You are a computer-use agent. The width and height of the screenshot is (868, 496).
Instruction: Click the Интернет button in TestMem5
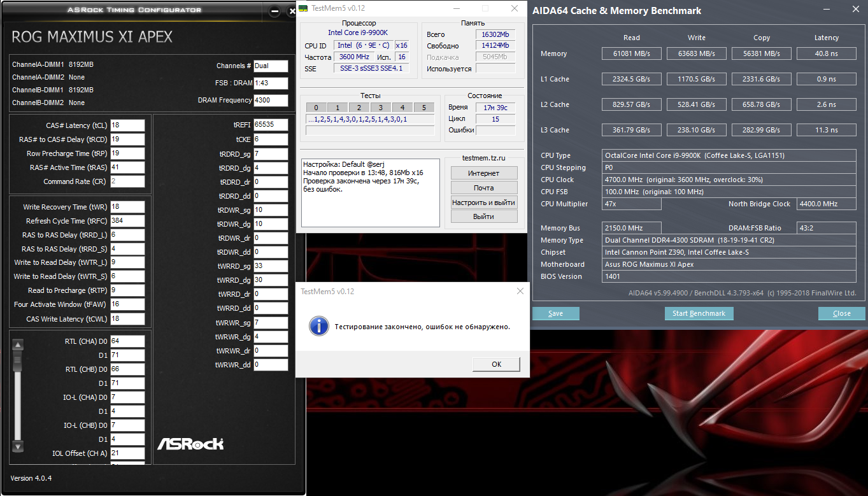click(x=484, y=173)
